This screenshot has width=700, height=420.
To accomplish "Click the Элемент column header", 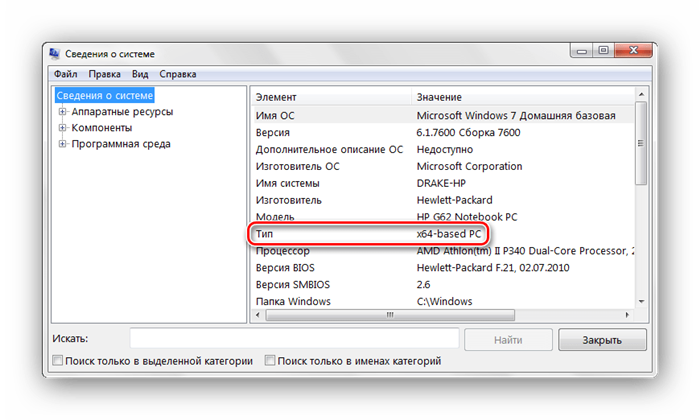I will click(332, 97).
